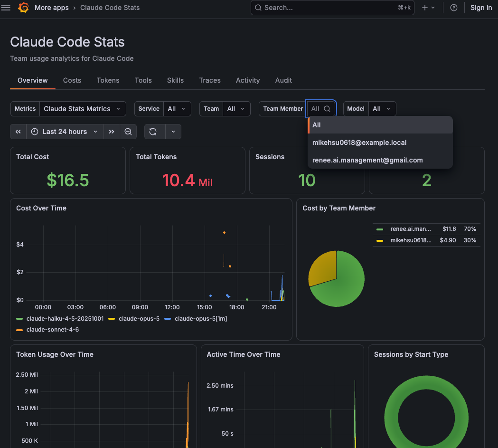This screenshot has width=498, height=448.
Task: Shift time range forward with double-right arrows
Action: [112, 132]
